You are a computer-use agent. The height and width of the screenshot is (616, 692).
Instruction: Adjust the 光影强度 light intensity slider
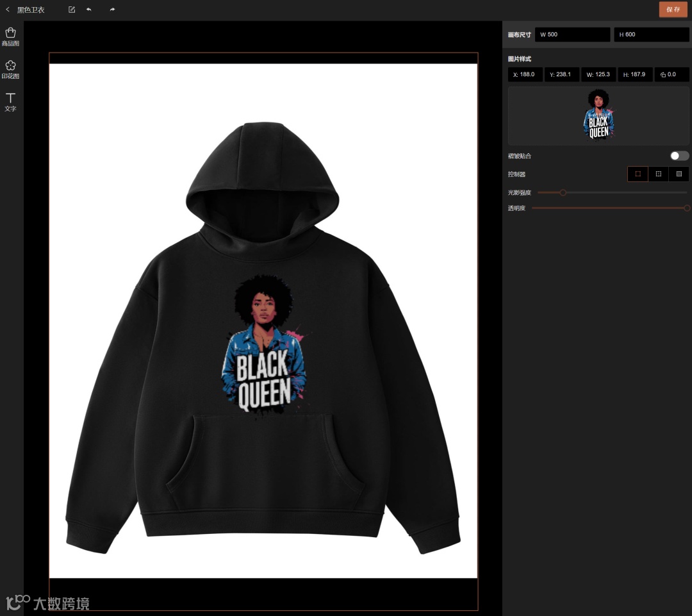pyautogui.click(x=563, y=192)
